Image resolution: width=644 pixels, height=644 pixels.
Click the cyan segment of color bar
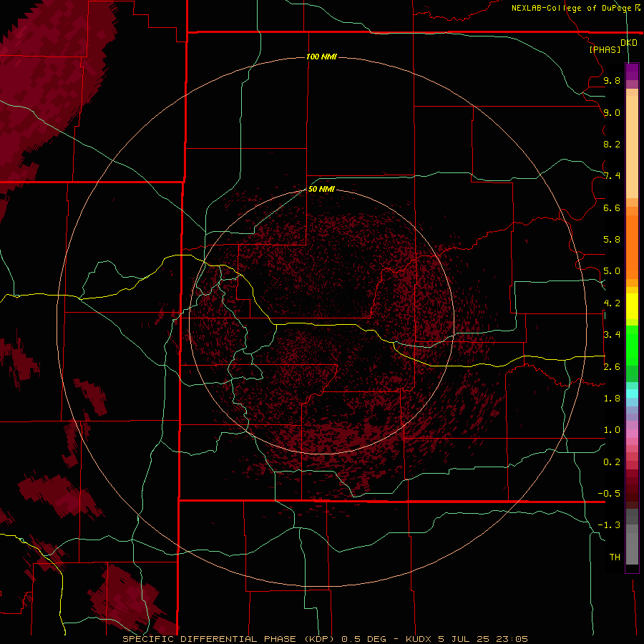632,394
